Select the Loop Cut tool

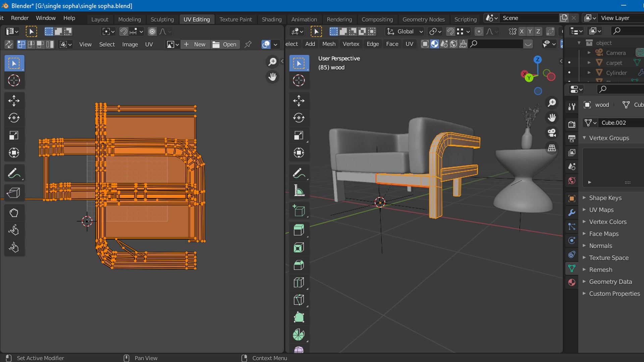pyautogui.click(x=299, y=282)
